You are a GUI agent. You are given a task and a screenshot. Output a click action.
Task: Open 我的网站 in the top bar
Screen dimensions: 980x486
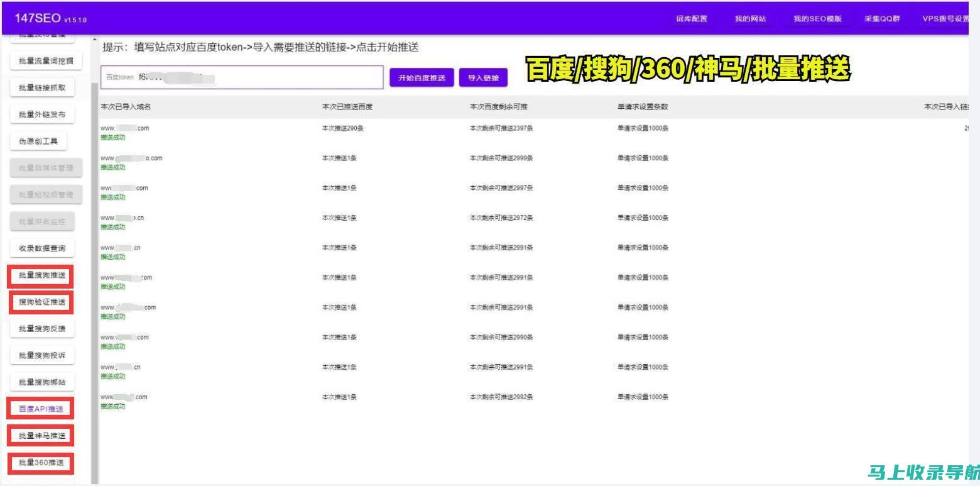pos(751,19)
